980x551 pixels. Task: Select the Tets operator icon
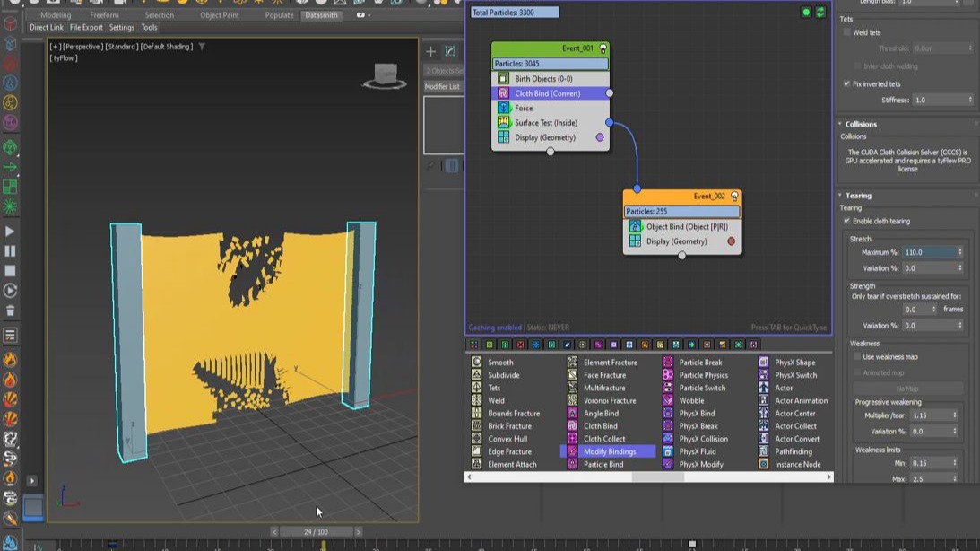[476, 388]
